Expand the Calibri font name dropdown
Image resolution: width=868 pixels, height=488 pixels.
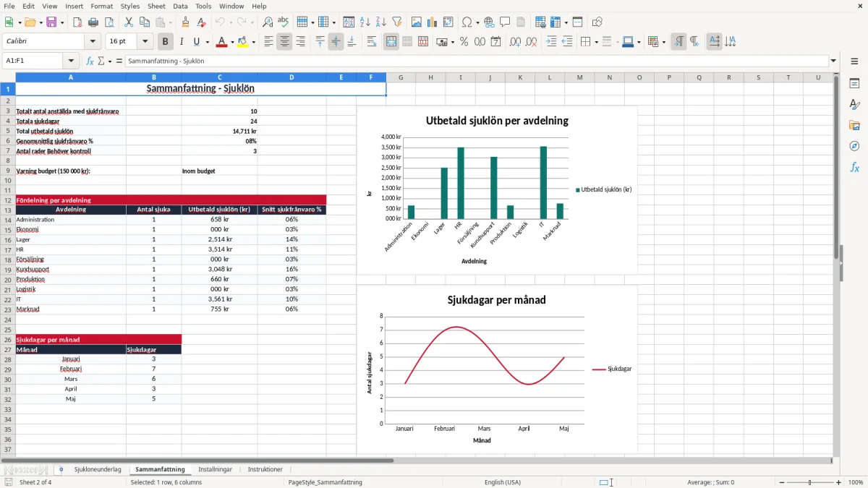92,42
